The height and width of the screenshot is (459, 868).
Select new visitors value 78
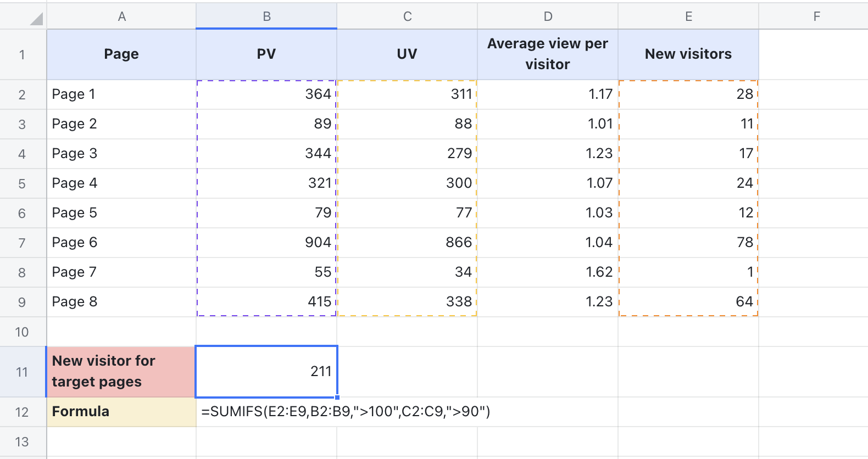coord(688,243)
